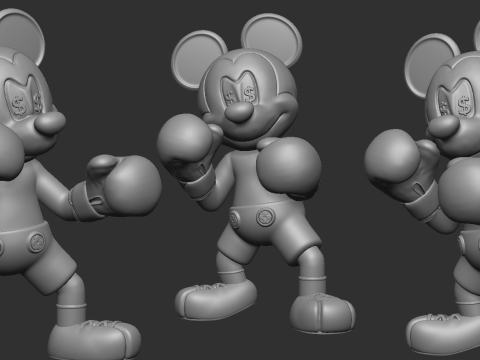Select the left model's shoe
This screenshot has width=480, height=360.
pos(94,340)
